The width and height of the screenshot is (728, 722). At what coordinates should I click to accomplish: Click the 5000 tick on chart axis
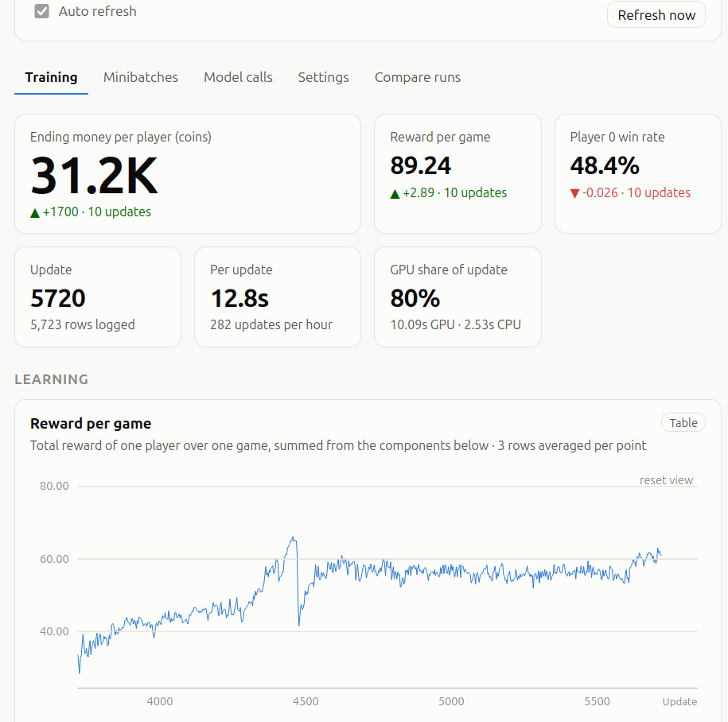coord(451,701)
